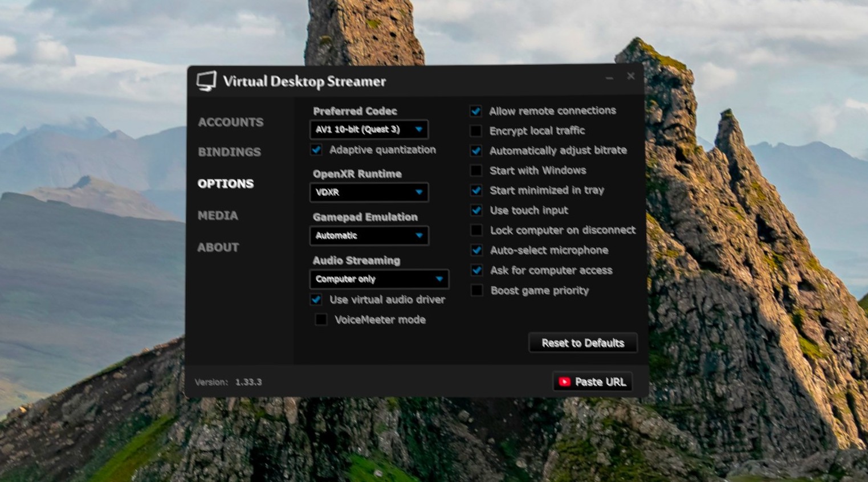Click the version number 1.33.3
The image size is (868, 482).
[248, 382]
